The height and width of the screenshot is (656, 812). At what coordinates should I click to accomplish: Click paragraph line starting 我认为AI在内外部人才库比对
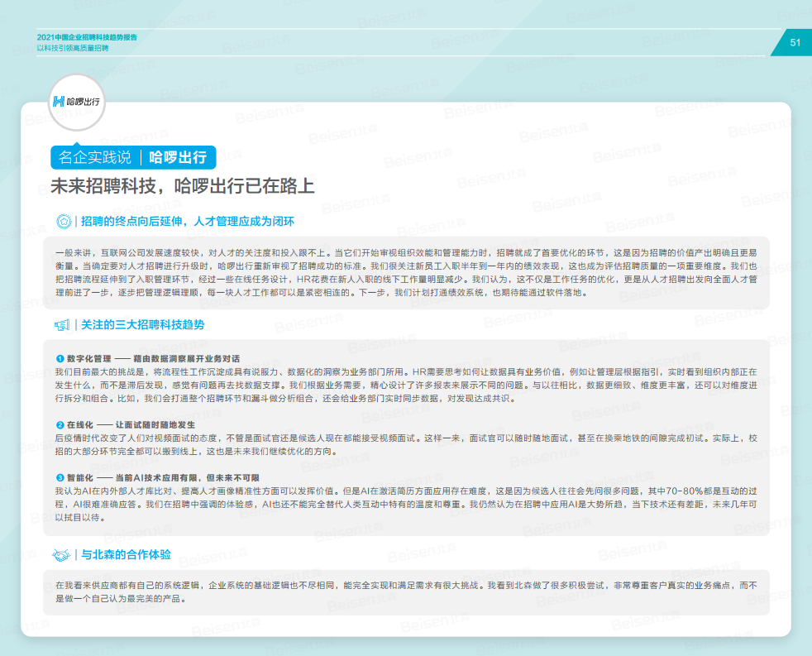pyautogui.click(x=406, y=491)
